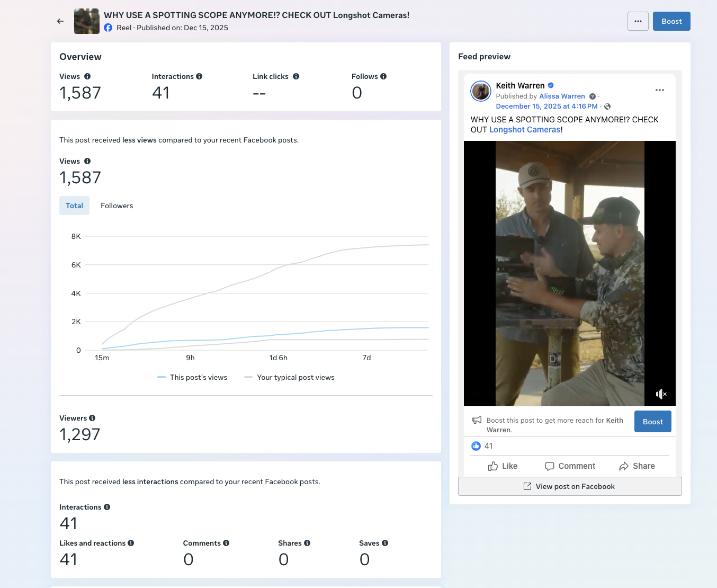717x588 pixels.
Task: Show info for Overview Views metric
Action: click(87, 76)
